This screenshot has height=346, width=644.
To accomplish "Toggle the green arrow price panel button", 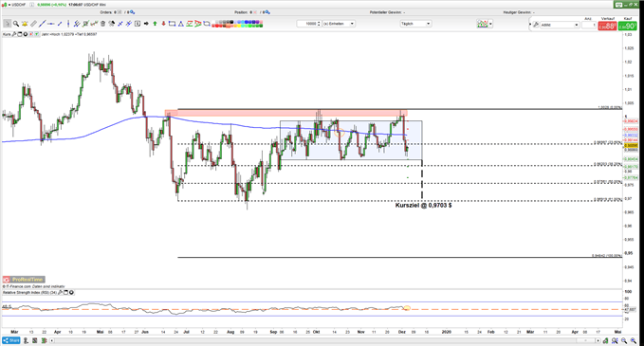I will tap(36, 34).
